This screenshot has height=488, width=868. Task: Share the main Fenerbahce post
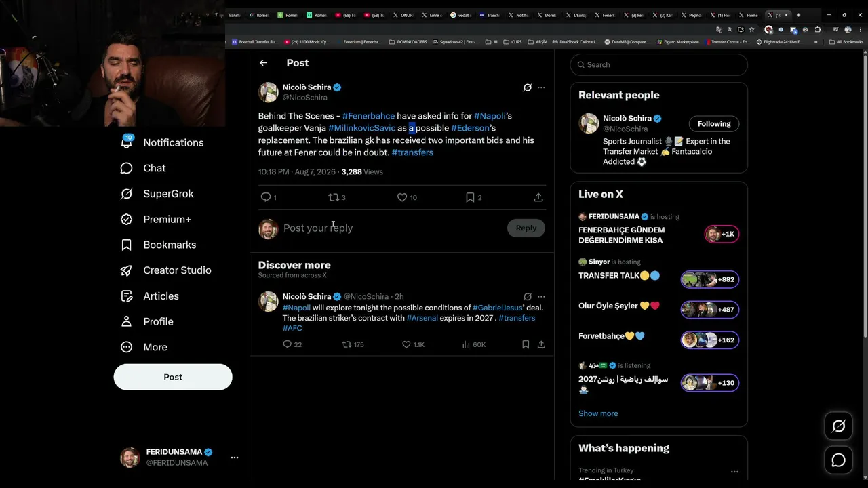point(538,197)
